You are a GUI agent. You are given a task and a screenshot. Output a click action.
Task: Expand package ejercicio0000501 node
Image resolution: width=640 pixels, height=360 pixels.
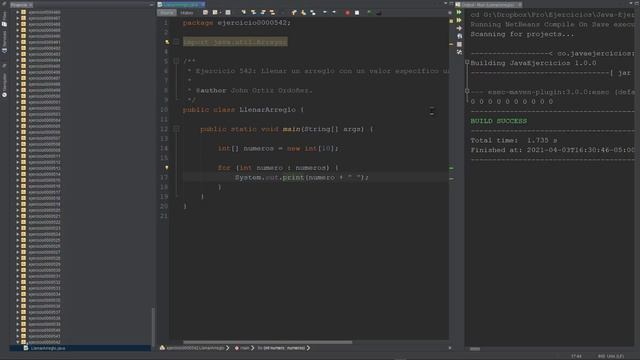point(18,102)
